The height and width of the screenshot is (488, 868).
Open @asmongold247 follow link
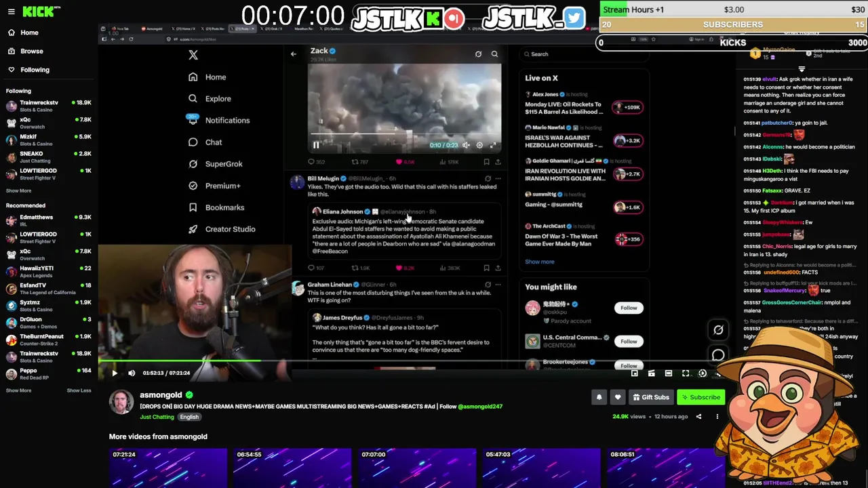[480, 407]
